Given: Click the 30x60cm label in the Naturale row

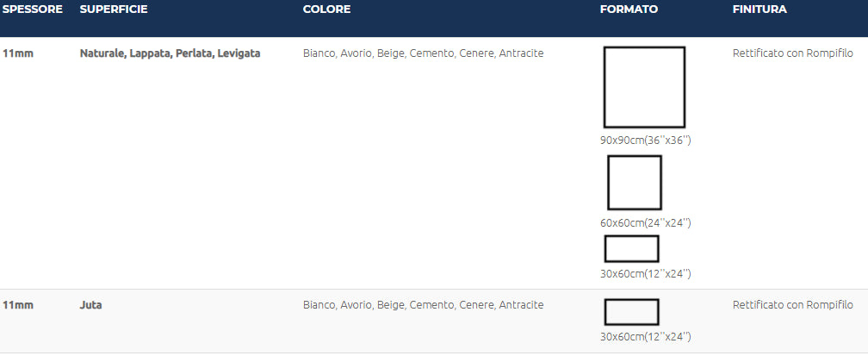Looking at the screenshot, I should coord(646,273).
